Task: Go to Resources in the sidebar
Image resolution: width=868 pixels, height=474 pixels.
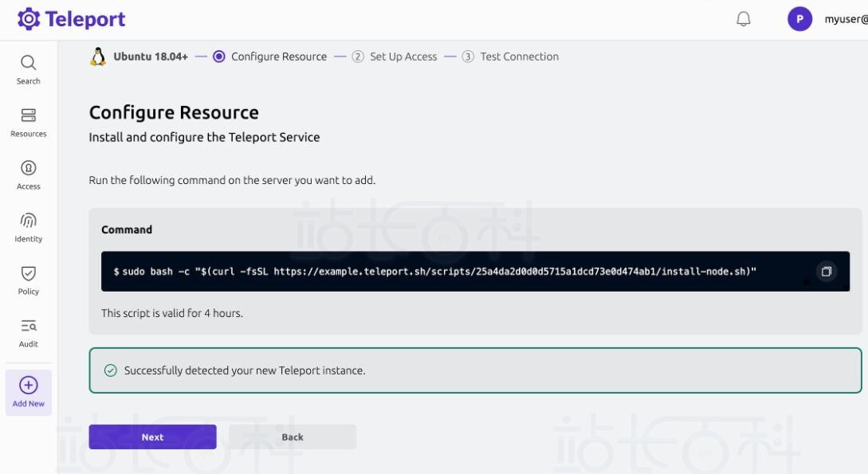Action: [28, 115]
